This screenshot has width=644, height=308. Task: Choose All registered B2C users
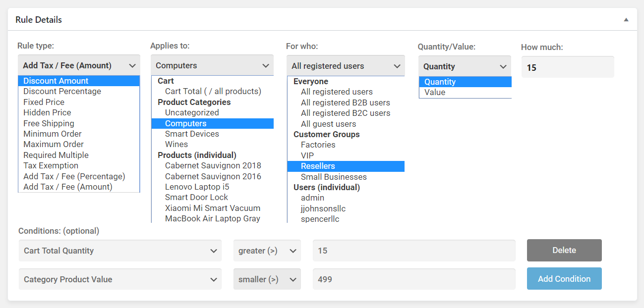(346, 113)
